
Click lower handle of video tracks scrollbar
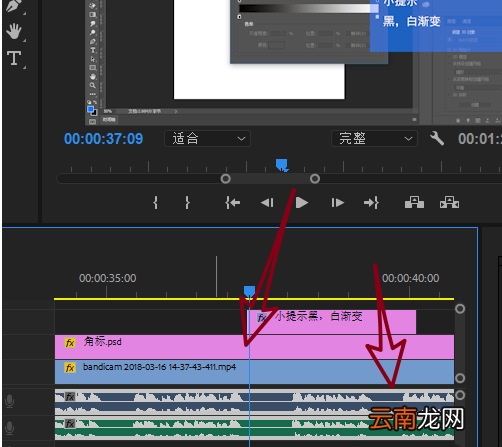[460, 378]
